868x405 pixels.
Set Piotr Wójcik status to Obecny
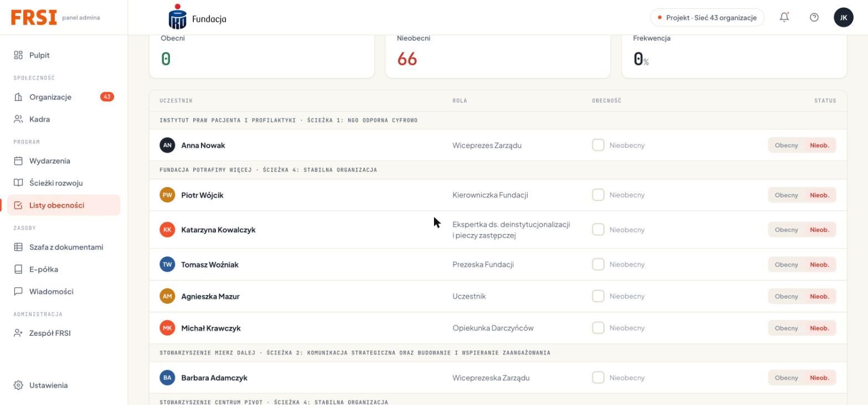pyautogui.click(x=786, y=195)
